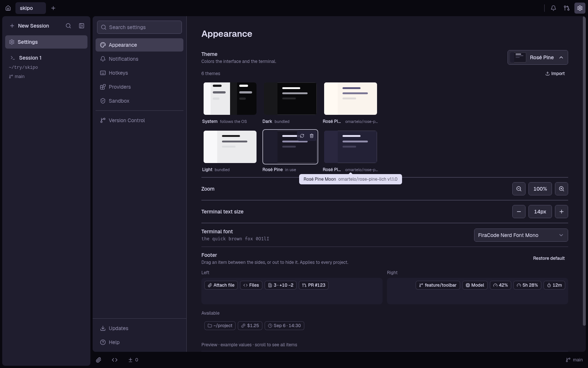The width and height of the screenshot is (588, 368).
Task: Click the main branch indicator in the bottom bar
Action: point(574,360)
